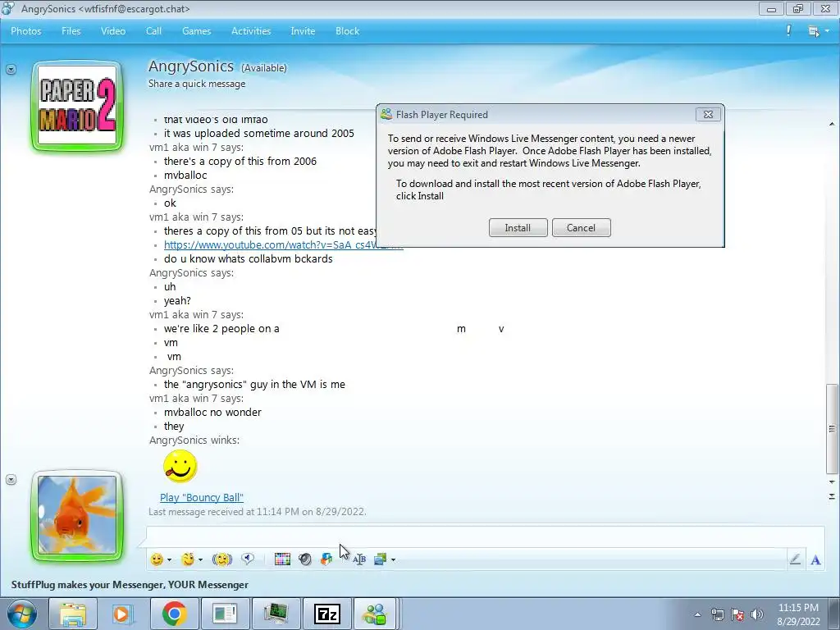Open the Call menu
The height and width of the screenshot is (630, 840).
[x=153, y=31]
